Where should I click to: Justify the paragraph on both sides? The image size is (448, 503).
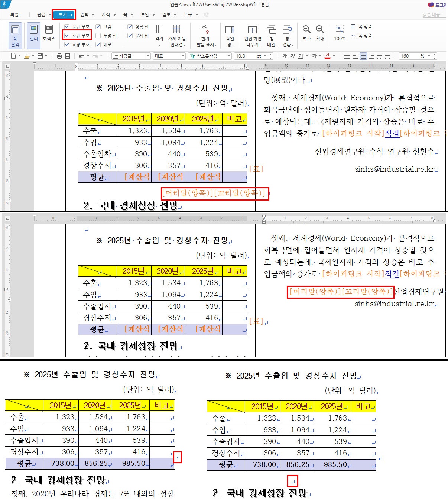coord(347,56)
